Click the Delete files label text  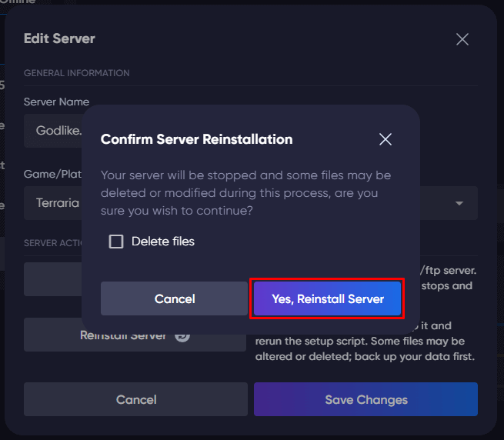tap(162, 242)
